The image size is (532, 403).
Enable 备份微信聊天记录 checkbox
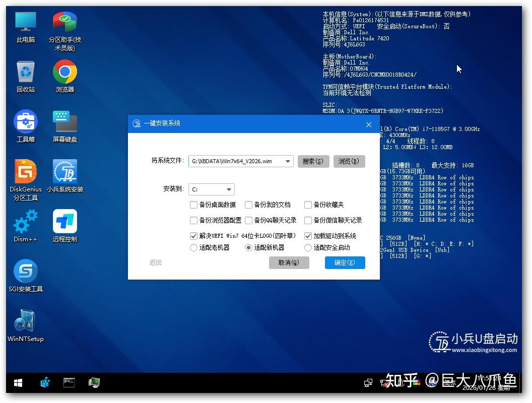pos(308,220)
